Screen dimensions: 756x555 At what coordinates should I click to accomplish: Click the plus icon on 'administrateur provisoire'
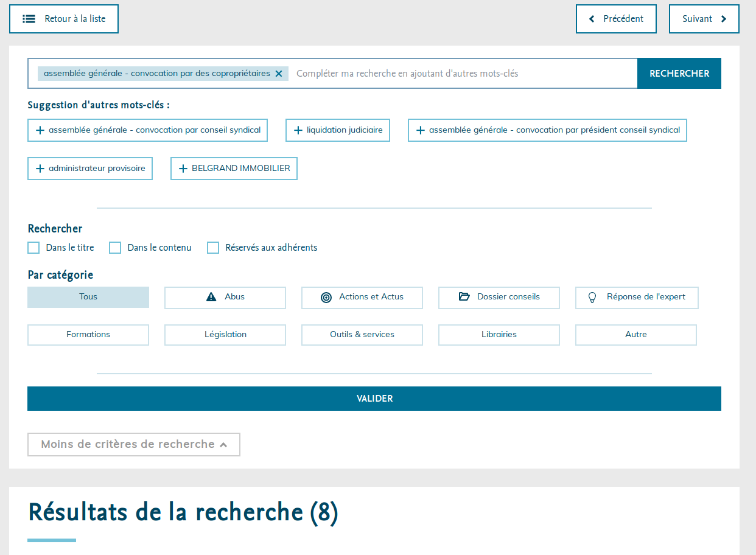click(x=40, y=169)
